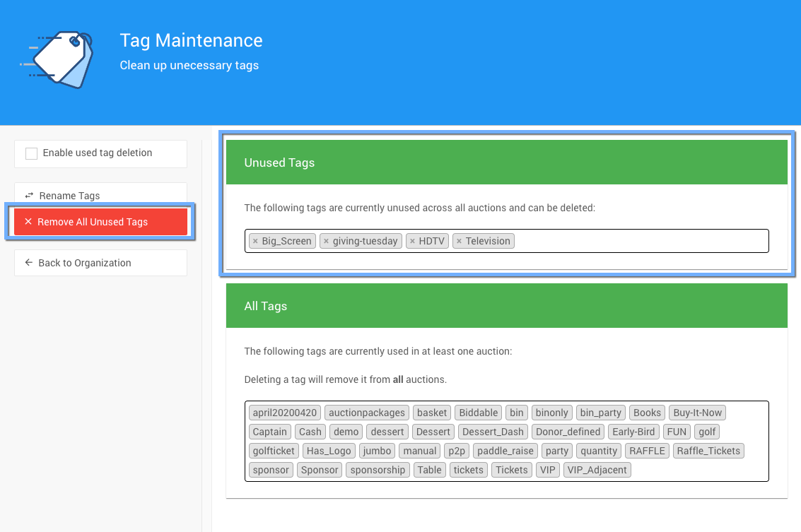Click the Rename Tags swap-arrows icon

point(29,196)
